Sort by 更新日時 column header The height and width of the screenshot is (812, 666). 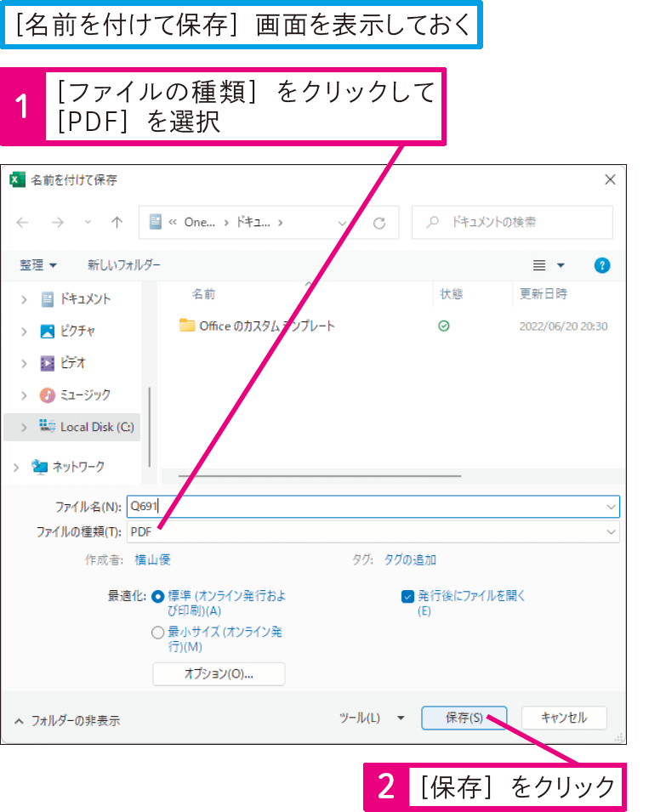(544, 294)
